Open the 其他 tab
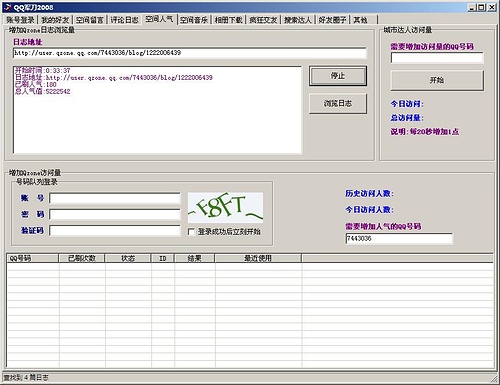This screenshot has height=385, width=500. [361, 20]
